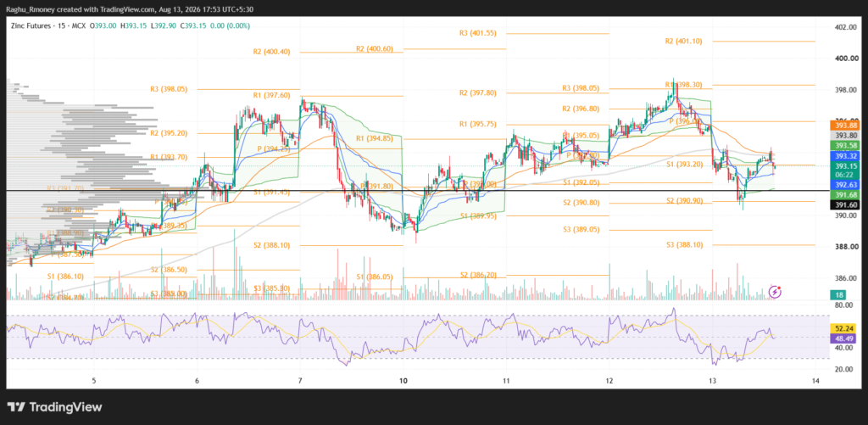The width and height of the screenshot is (868, 425).
Task: Select the blue 393.32 price tag
Action: (846, 156)
